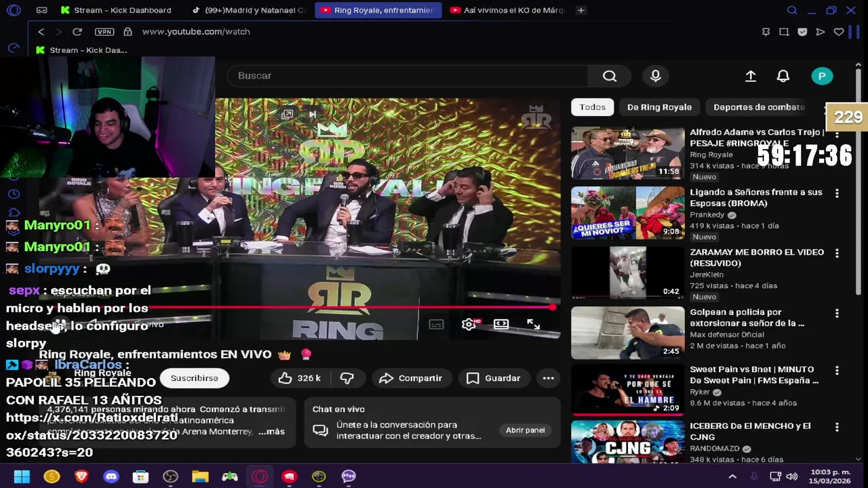Open the YouTube upload/create icon
868x488 pixels.
(x=751, y=77)
